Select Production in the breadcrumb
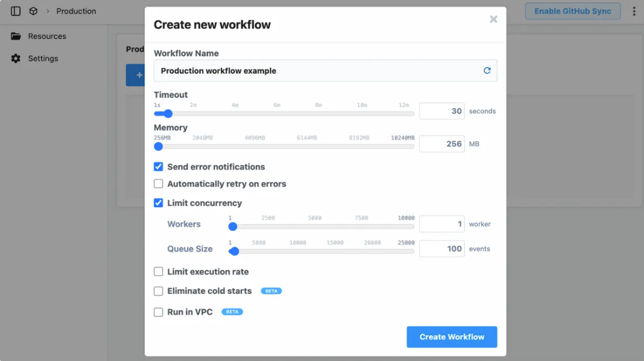Image resolution: width=644 pixels, height=361 pixels. tap(75, 11)
